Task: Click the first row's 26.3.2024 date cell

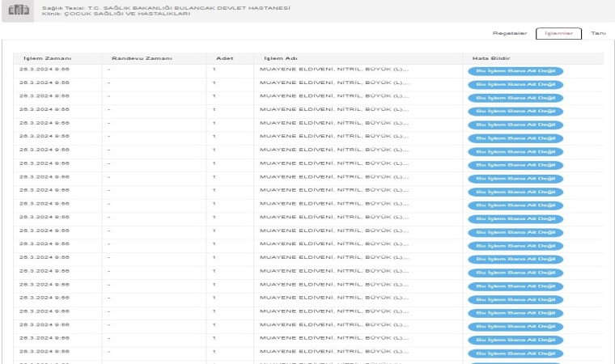Action: (x=45, y=70)
